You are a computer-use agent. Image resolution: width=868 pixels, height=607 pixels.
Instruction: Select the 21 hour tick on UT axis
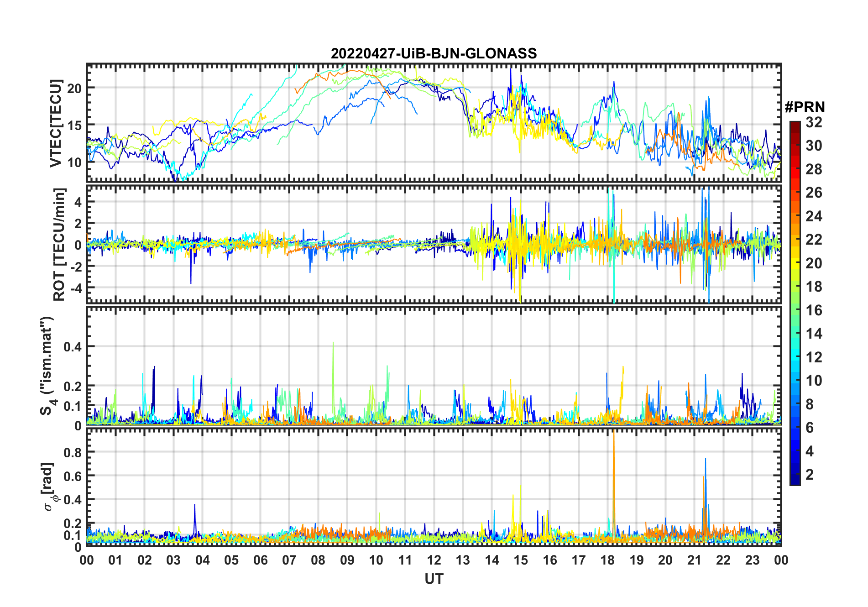[x=694, y=560]
